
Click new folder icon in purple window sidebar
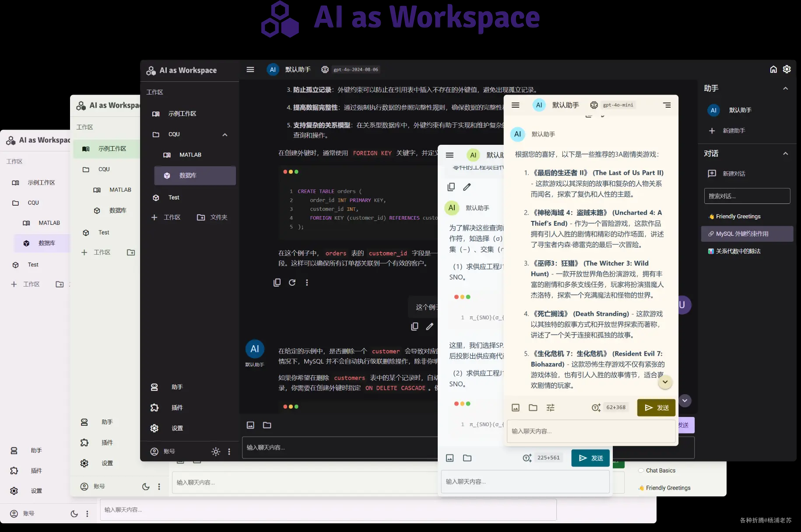coord(60,284)
